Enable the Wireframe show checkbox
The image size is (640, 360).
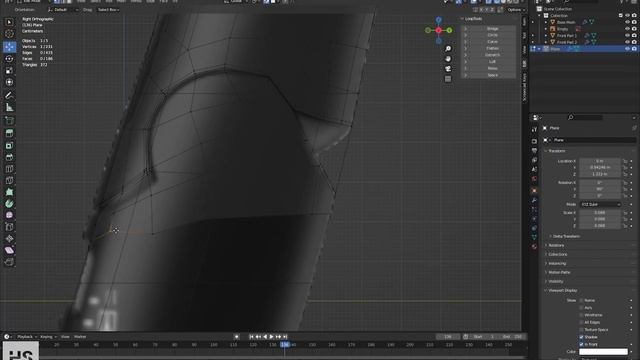click(581, 315)
